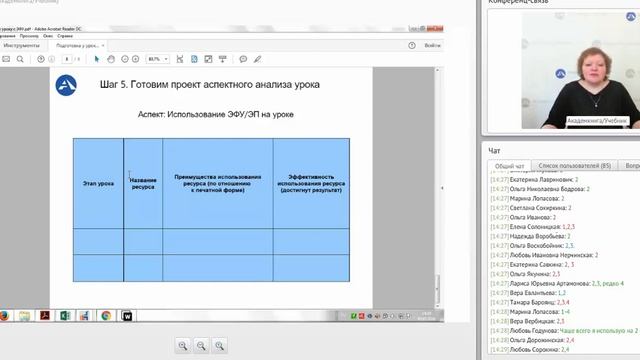640x360 pixels.
Task: Click the subtitle Аспект: Использование ЭФУ/ЭП на уроке
Action: click(x=216, y=115)
